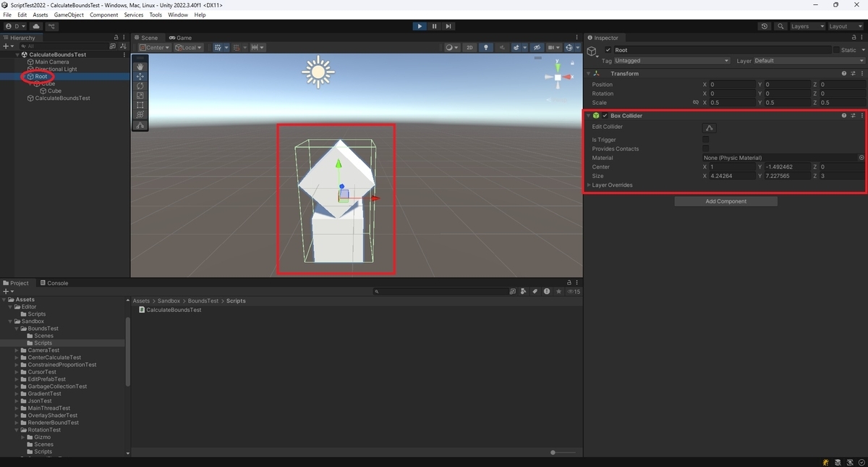Select the Hand view tool in Scene
The width and height of the screenshot is (868, 467).
coord(140,67)
